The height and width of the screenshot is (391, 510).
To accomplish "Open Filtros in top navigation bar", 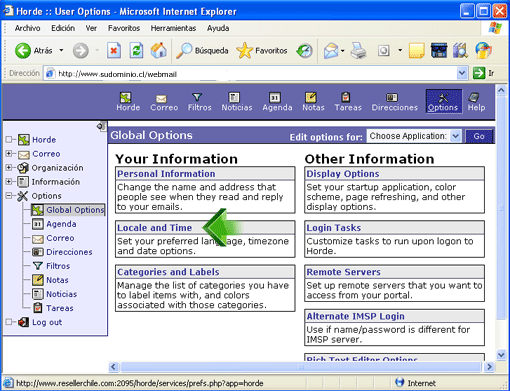I will click(x=199, y=102).
